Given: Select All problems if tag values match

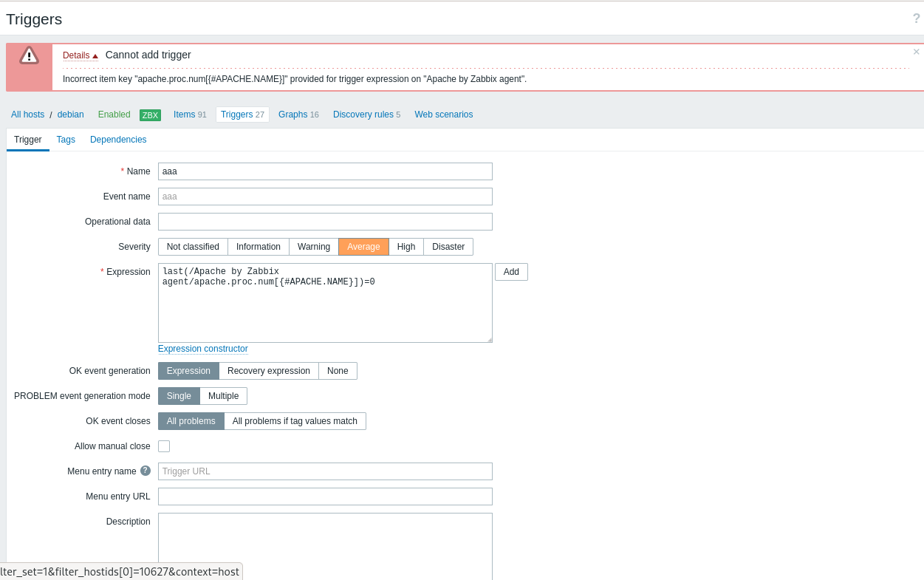Looking at the screenshot, I should click(295, 421).
